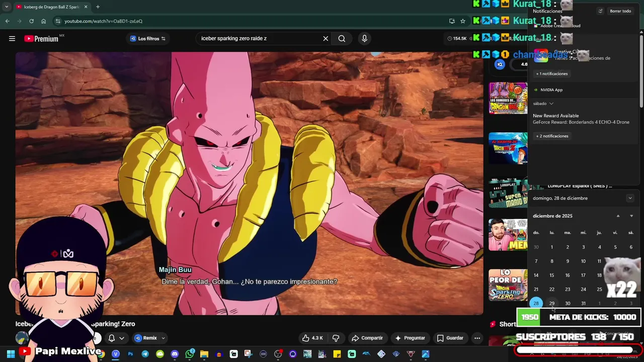The image size is (644, 362).
Task: Open WhatsApp from the taskbar
Action: (x=190, y=354)
